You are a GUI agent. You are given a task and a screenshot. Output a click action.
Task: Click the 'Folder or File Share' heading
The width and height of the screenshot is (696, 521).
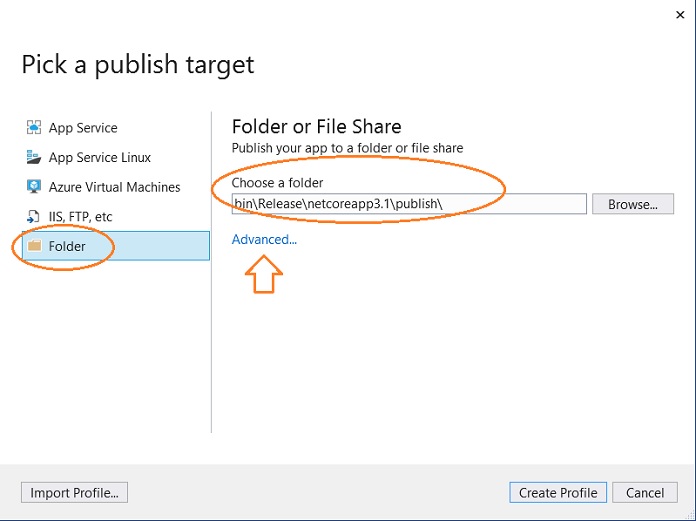pyautogui.click(x=316, y=126)
